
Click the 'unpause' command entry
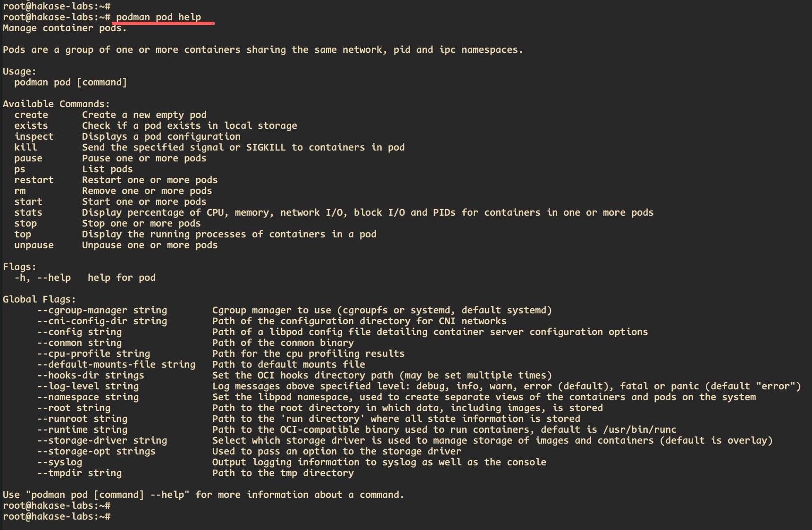34,245
